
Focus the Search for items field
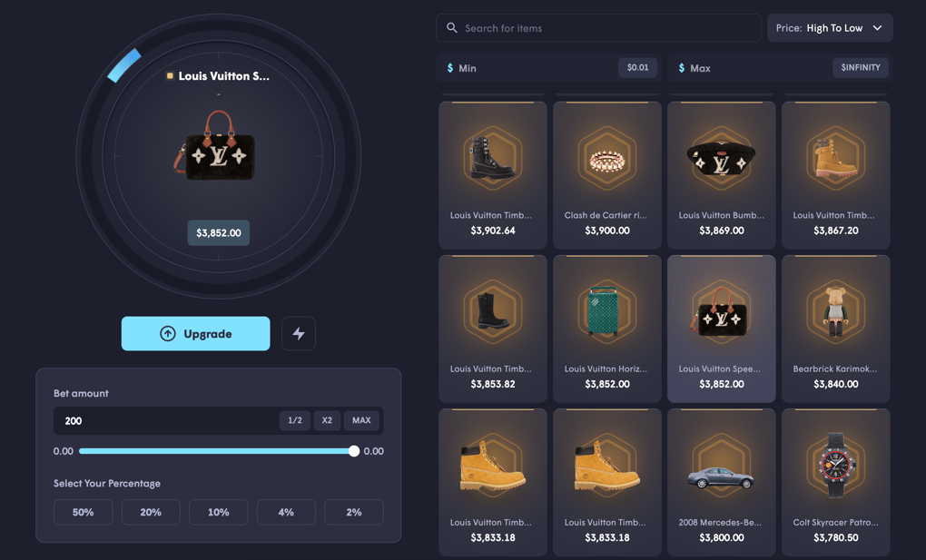(x=598, y=28)
